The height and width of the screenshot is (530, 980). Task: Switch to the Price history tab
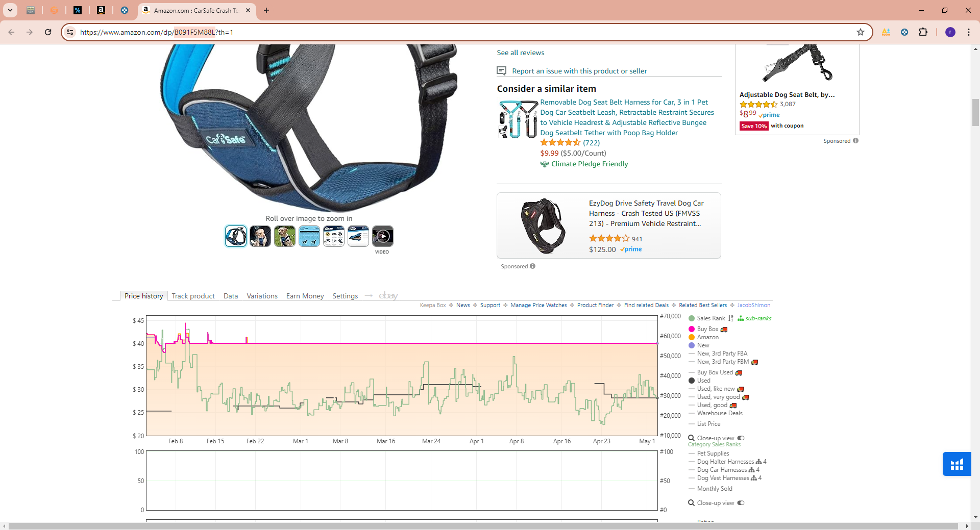point(144,296)
